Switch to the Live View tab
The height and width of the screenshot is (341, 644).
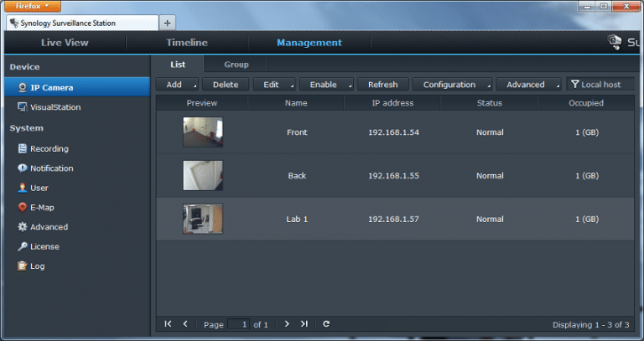[x=65, y=43]
